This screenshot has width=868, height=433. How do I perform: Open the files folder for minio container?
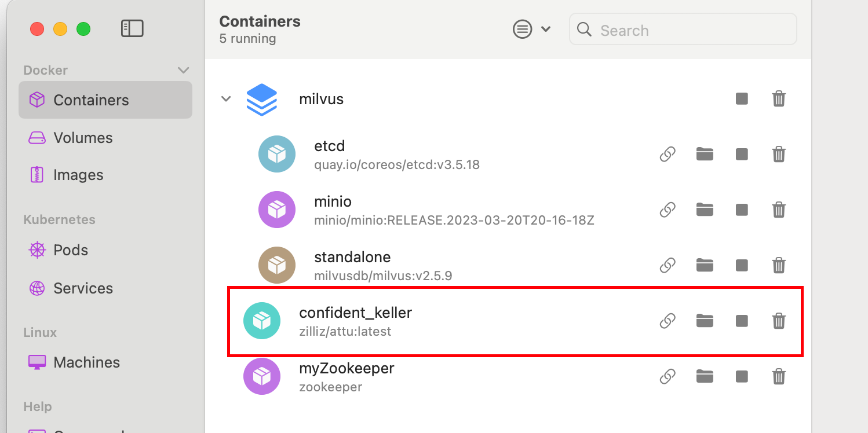(705, 210)
